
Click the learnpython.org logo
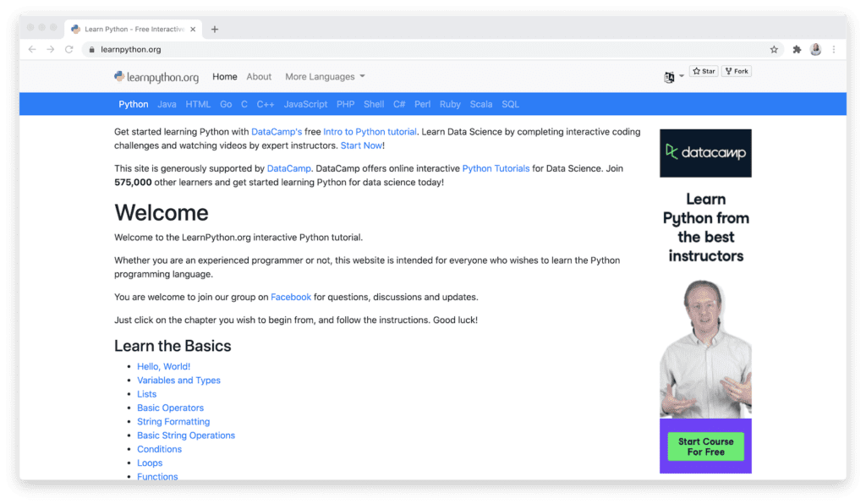point(156,77)
